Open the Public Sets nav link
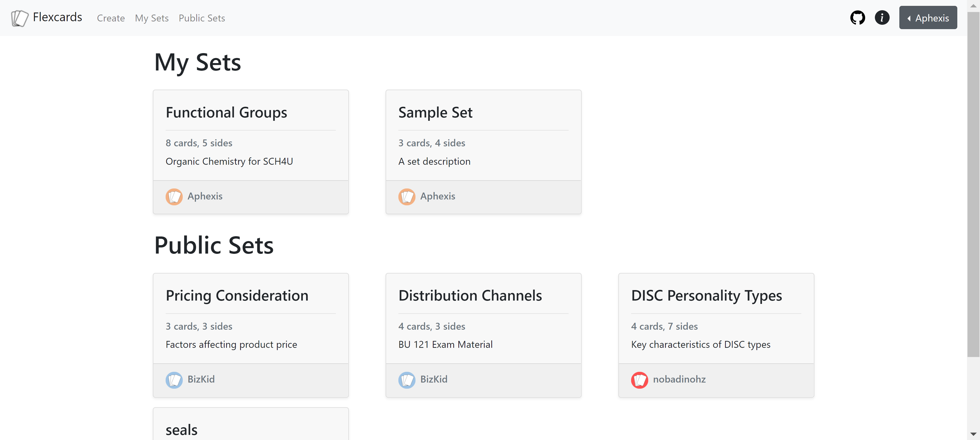 point(202,18)
